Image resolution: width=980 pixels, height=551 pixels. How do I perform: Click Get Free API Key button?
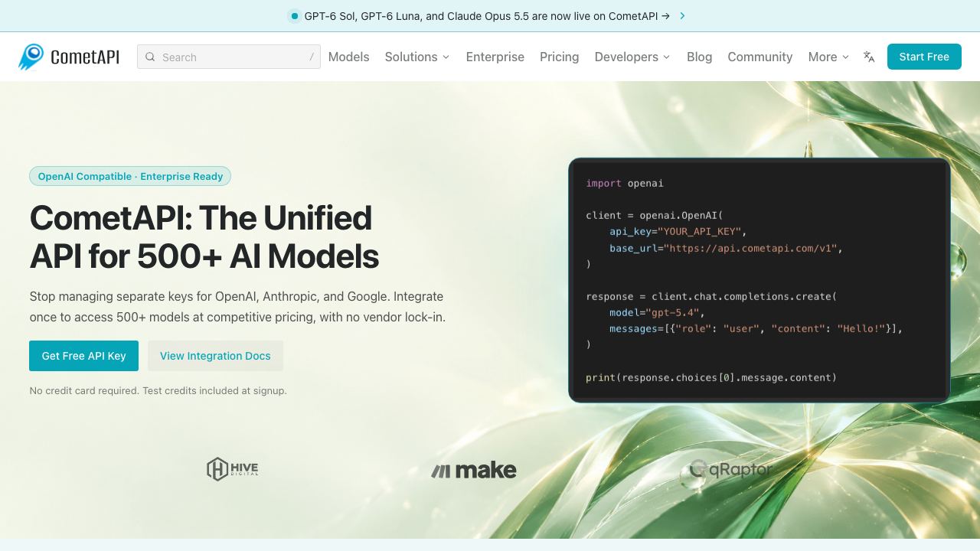(84, 356)
